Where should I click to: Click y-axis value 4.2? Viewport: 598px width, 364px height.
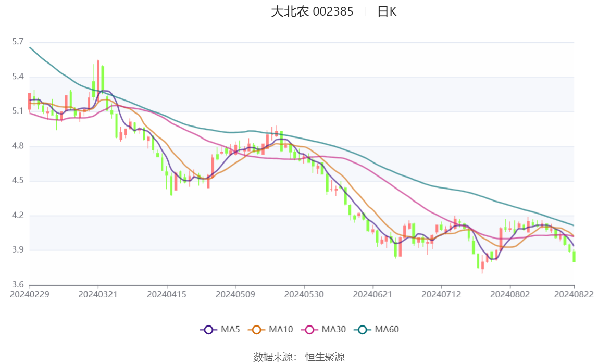pos(18,215)
